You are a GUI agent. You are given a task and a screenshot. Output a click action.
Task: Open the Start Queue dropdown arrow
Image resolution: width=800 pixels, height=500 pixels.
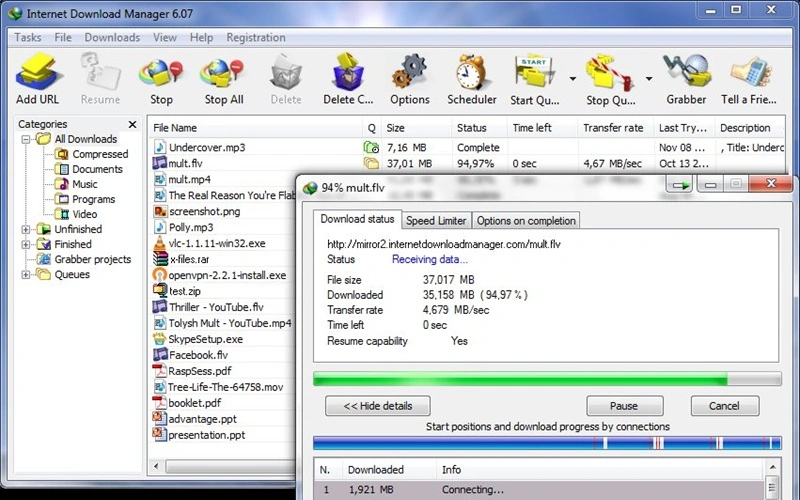point(572,79)
